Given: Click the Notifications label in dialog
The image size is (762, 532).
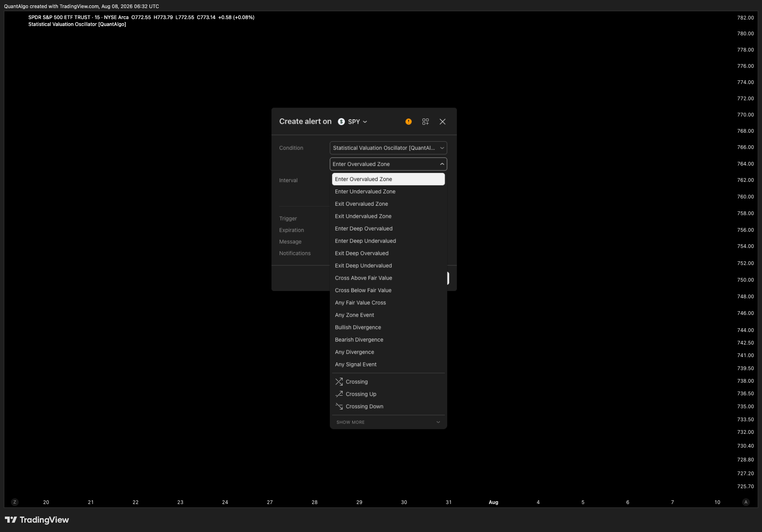Looking at the screenshot, I should coord(295,253).
